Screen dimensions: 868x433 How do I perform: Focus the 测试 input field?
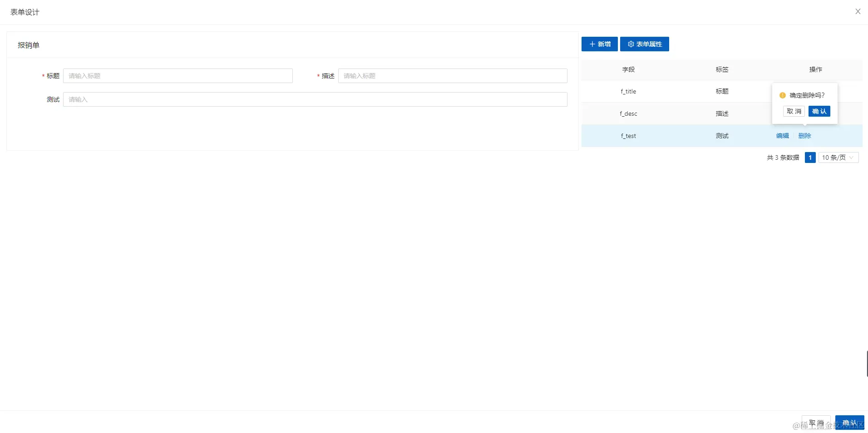315,99
